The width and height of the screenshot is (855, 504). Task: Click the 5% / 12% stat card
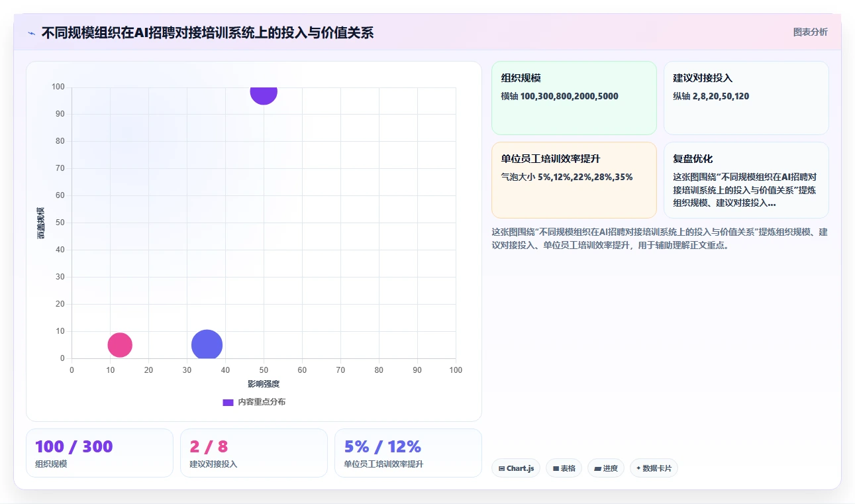click(x=408, y=453)
